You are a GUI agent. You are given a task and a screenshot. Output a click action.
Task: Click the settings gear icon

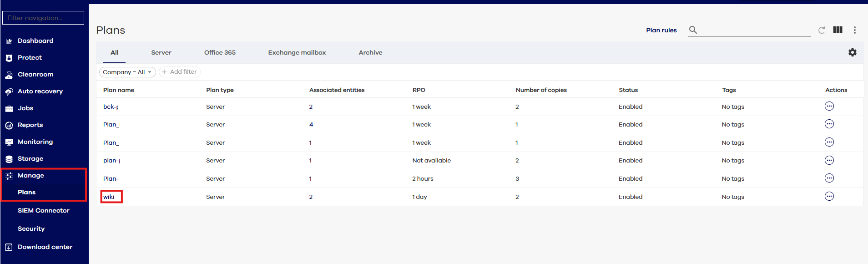pyautogui.click(x=852, y=52)
